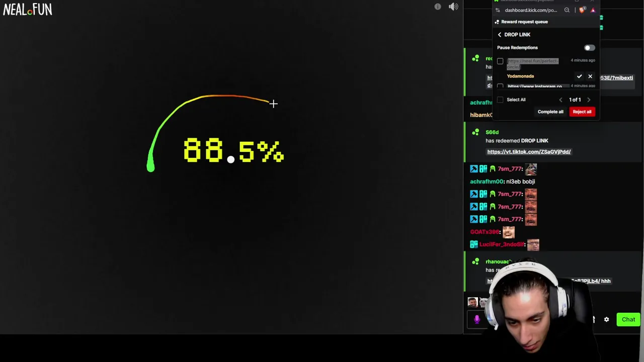Accept Yodamonada's redemption with the checkmark
The image size is (644, 362).
(x=579, y=76)
